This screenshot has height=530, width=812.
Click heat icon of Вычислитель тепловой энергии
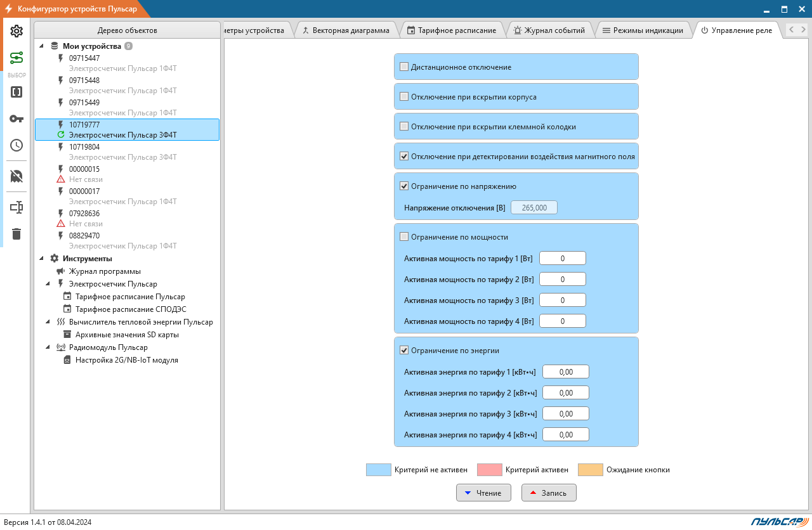[x=61, y=322]
